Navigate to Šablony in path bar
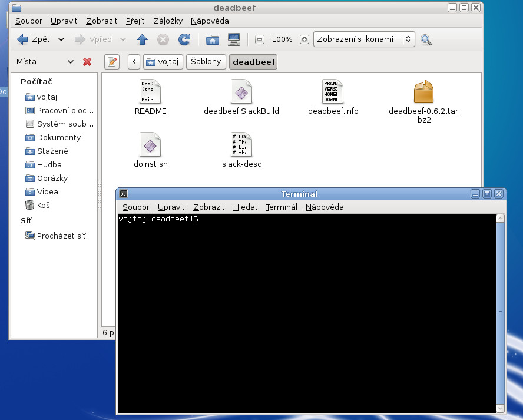The width and height of the screenshot is (523, 420). click(206, 62)
